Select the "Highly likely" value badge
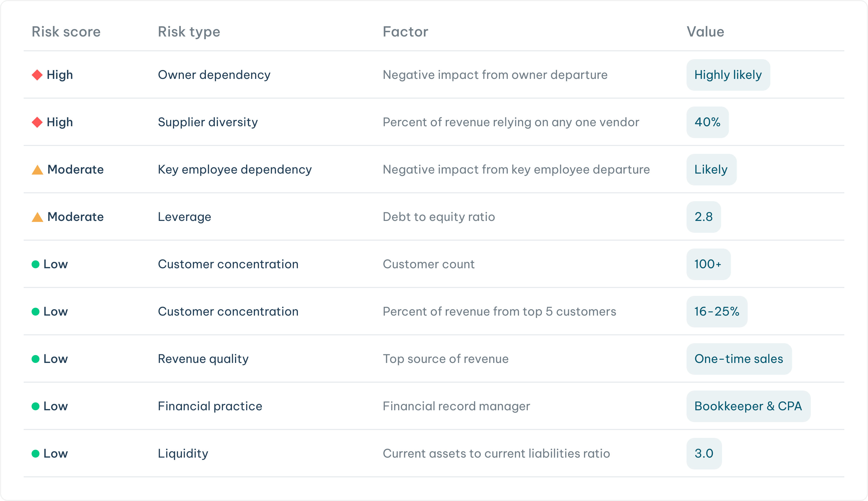The width and height of the screenshot is (868, 501). point(728,75)
